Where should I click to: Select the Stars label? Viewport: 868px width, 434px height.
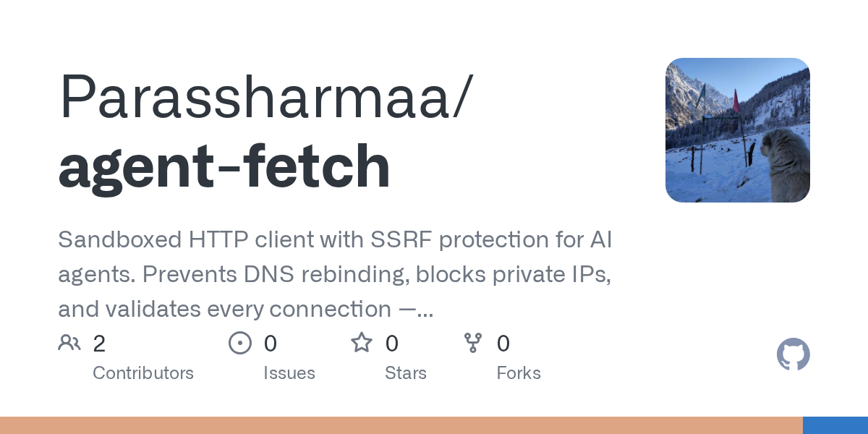tap(406, 373)
